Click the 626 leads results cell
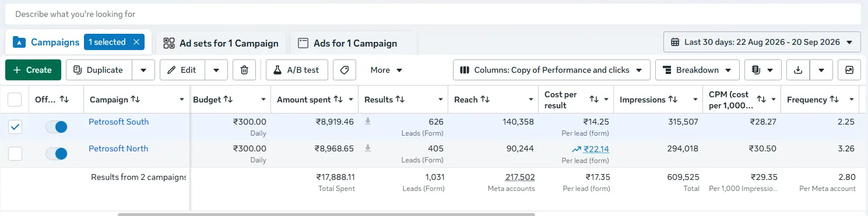Screen dimensions: 868x216 [x=435, y=122]
